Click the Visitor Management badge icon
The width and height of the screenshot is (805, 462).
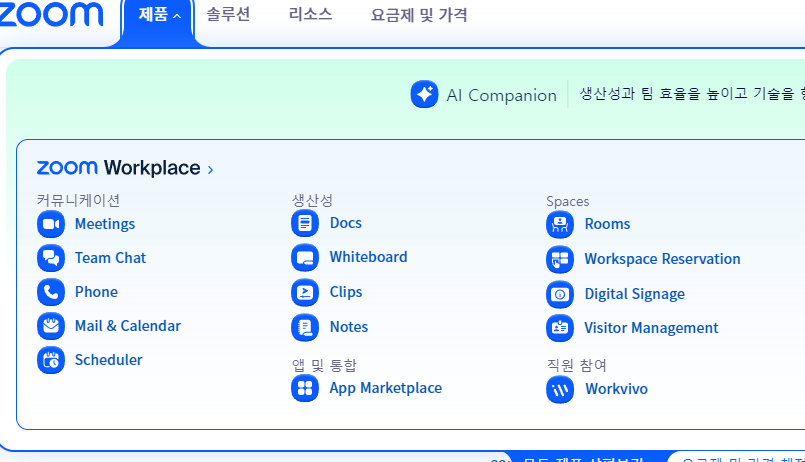click(560, 328)
